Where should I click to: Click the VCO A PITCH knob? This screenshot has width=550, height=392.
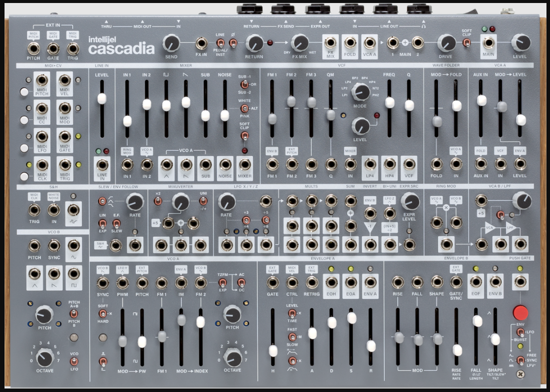[x=232, y=314]
